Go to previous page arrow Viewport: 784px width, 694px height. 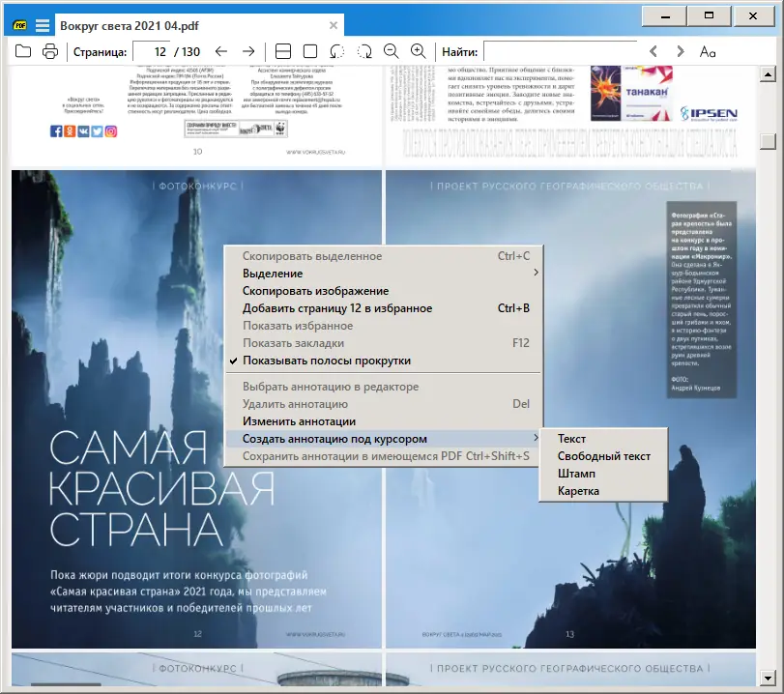click(x=221, y=51)
